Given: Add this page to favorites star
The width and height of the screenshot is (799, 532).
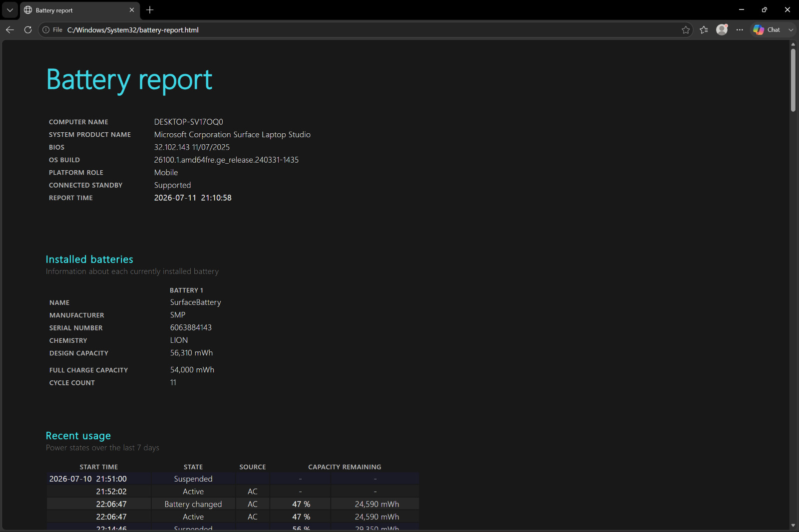Looking at the screenshot, I should [x=686, y=30].
